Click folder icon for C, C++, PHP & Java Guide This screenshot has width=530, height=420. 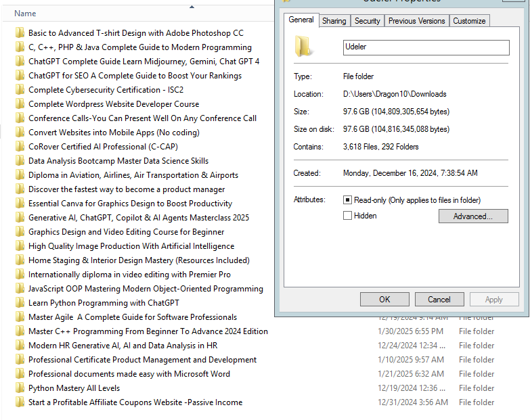[20, 47]
